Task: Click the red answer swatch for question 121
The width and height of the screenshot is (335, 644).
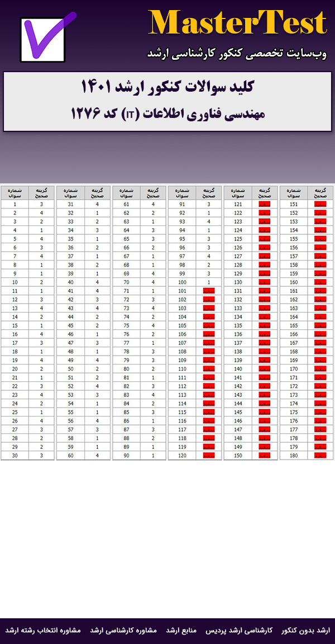Action: 265,205
